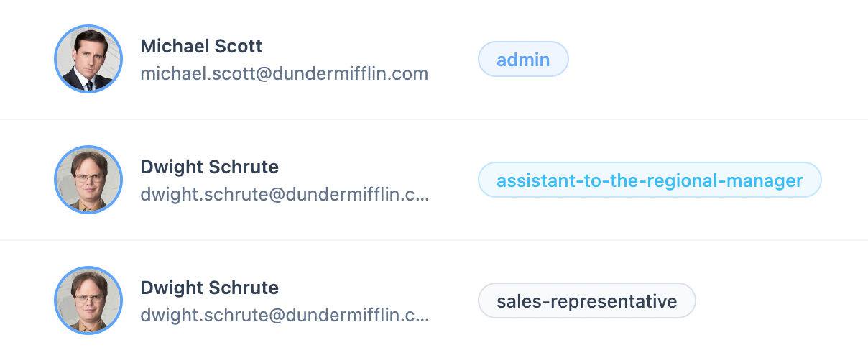The height and width of the screenshot is (358, 868).
Task: Click Dwight's avatar in the sales-representative row
Action: coord(83,300)
